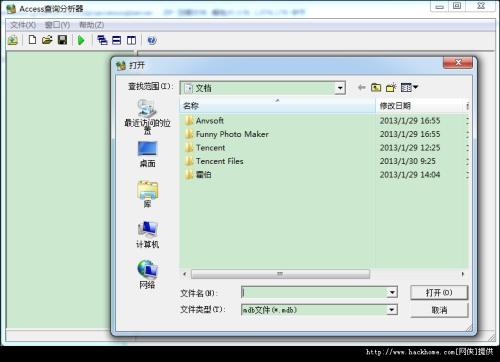
Task: Click the database connect icon in main toolbar
Action: [13, 40]
